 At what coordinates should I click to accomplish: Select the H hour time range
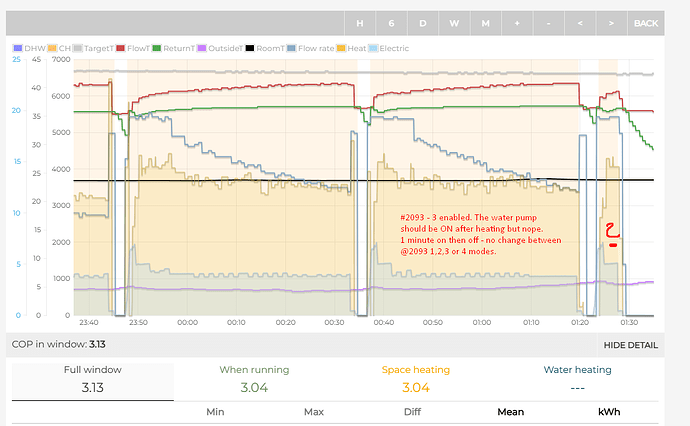click(x=360, y=23)
